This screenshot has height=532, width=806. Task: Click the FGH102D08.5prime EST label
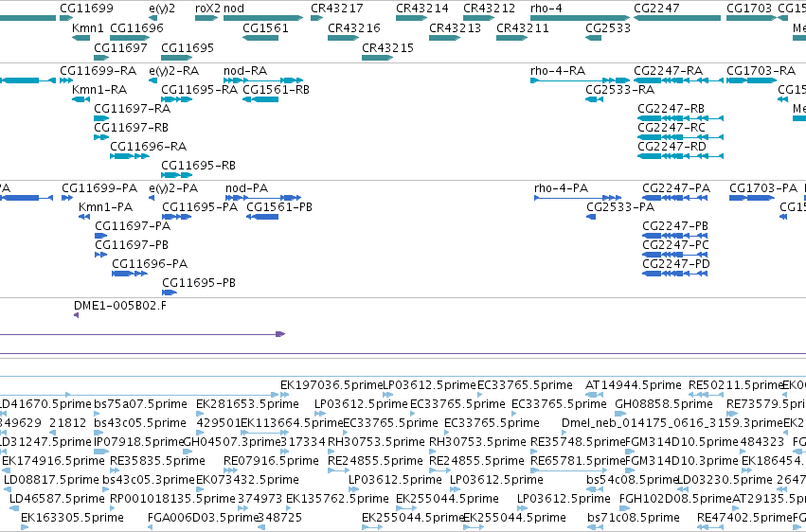click(675, 499)
